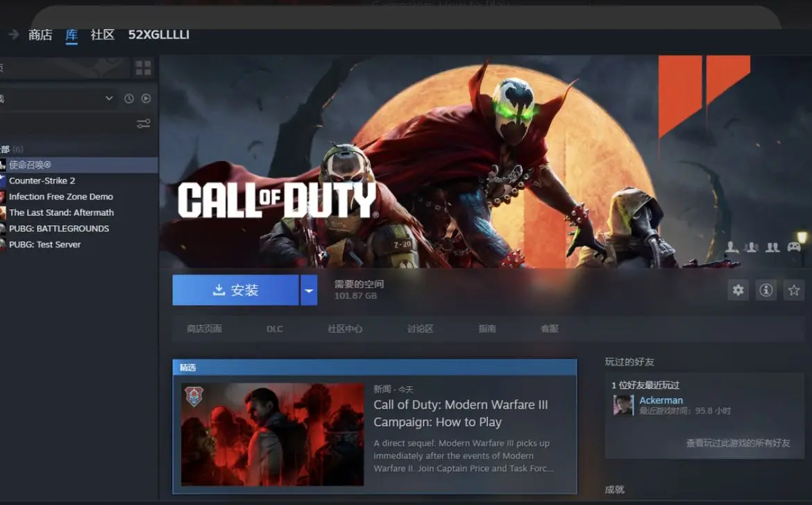Click the blue 安装 install button

point(236,290)
